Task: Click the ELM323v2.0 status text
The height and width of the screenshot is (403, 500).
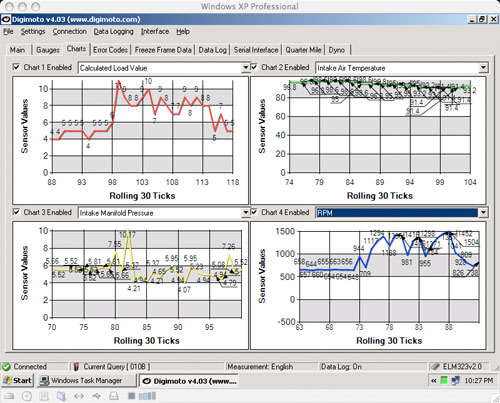Action: coord(462,367)
